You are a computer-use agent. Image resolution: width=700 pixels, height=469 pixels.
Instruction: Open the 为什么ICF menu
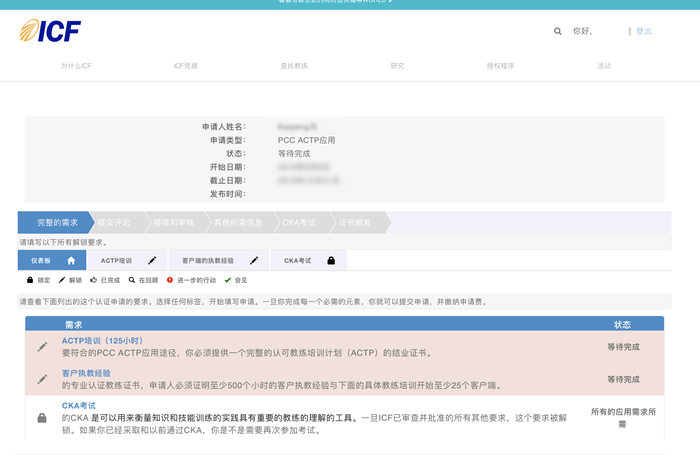point(76,65)
